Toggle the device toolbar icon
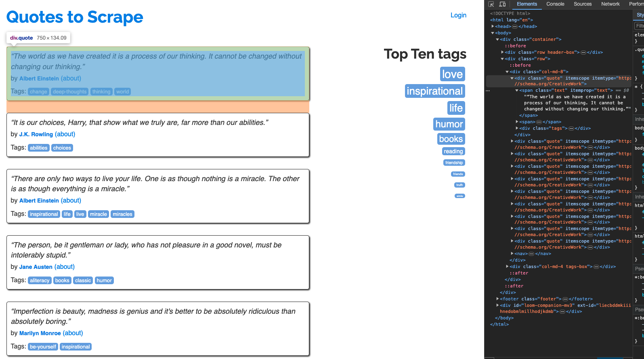The image size is (644, 359). point(502,4)
